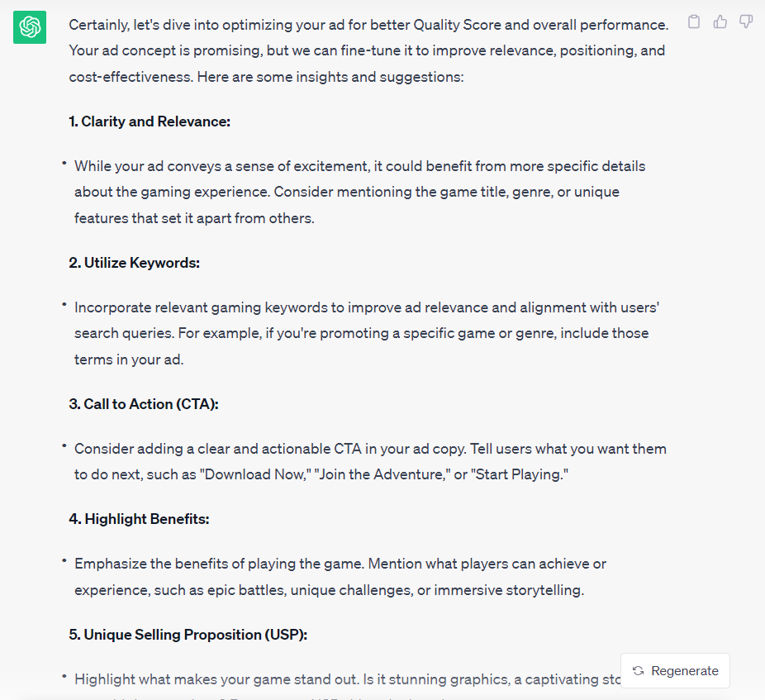Click the quoted phrase "Join the Adventure,"
The height and width of the screenshot is (700, 765).
tap(382, 475)
